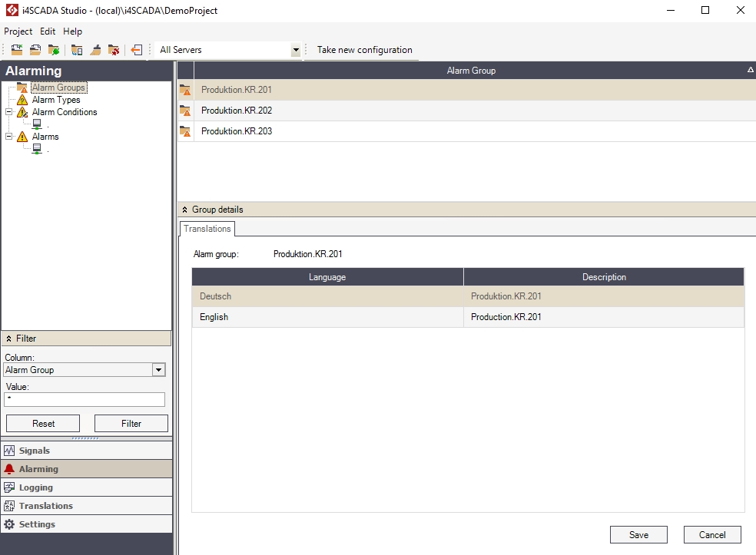Select the Alarm Types tree node

click(x=55, y=100)
